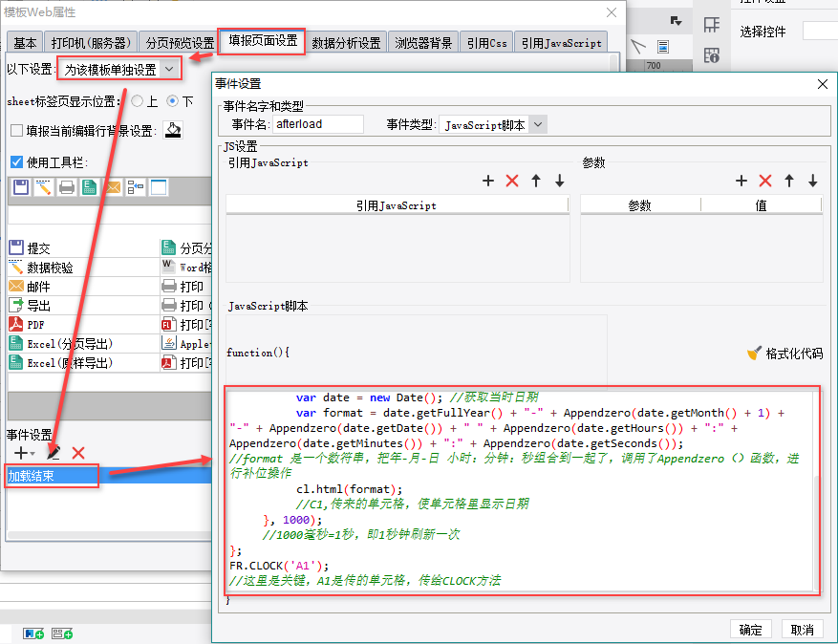Switch to the 基本 tab

coord(25,43)
